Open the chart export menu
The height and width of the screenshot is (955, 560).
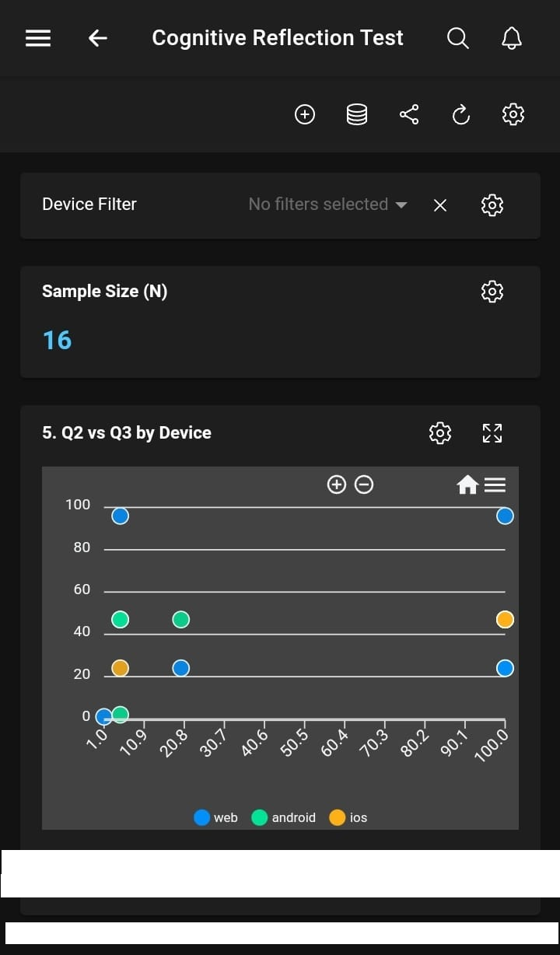pyautogui.click(x=495, y=484)
